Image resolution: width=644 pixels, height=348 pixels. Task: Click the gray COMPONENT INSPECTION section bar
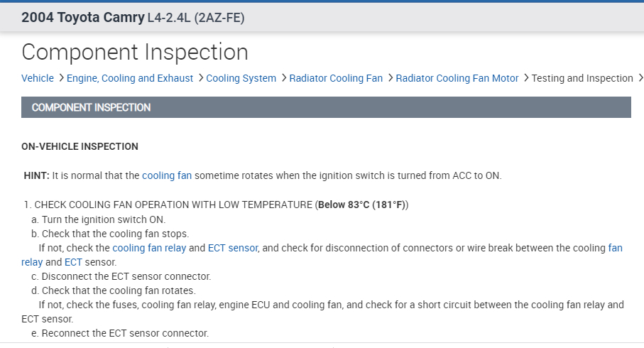coord(326,107)
